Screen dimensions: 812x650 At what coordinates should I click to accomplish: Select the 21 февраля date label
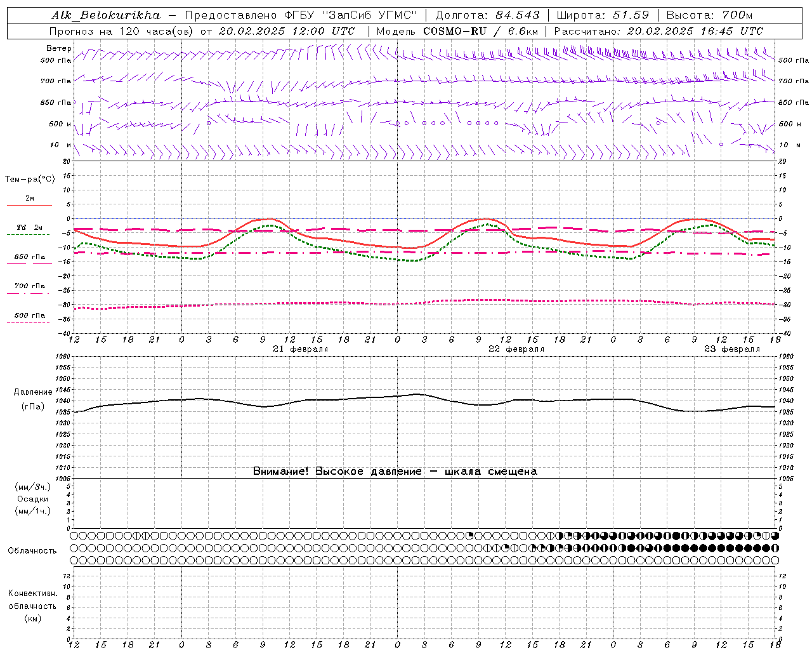300,349
